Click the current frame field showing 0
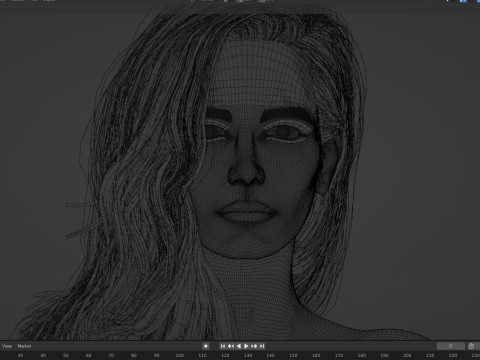 pyautogui.click(x=451, y=346)
